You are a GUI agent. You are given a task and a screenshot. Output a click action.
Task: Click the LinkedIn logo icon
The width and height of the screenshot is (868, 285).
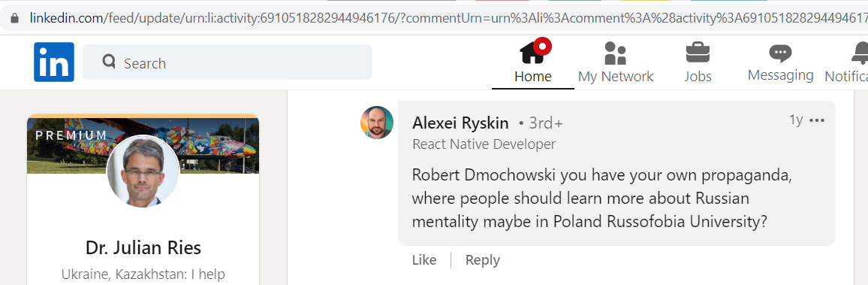54,62
